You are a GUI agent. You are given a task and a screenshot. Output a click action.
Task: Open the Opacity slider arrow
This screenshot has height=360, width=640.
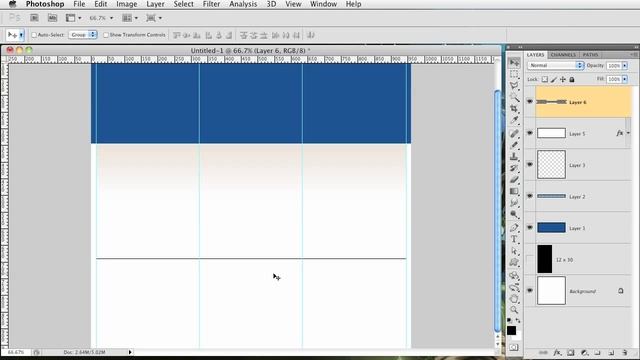[x=625, y=65]
